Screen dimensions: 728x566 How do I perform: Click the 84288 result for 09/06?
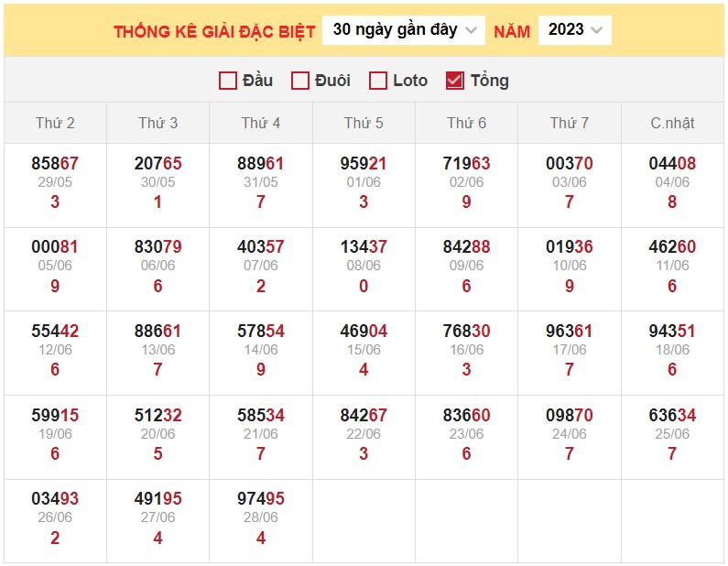click(466, 247)
